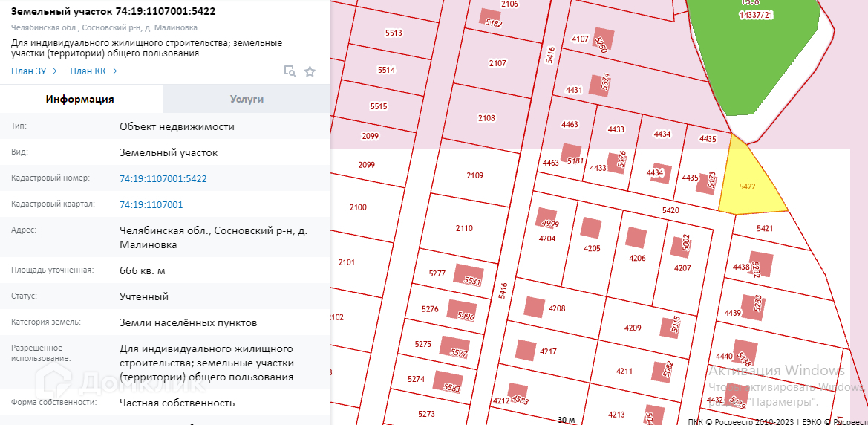868x425 pixels.
Task: Click parcel 4208 label on map
Action: (x=557, y=308)
